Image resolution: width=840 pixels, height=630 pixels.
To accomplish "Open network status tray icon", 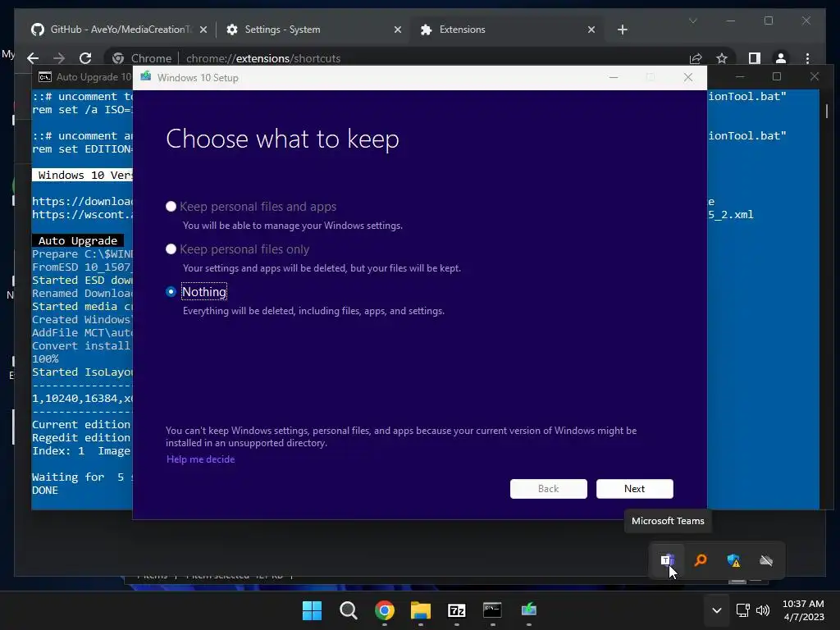I will [742, 610].
